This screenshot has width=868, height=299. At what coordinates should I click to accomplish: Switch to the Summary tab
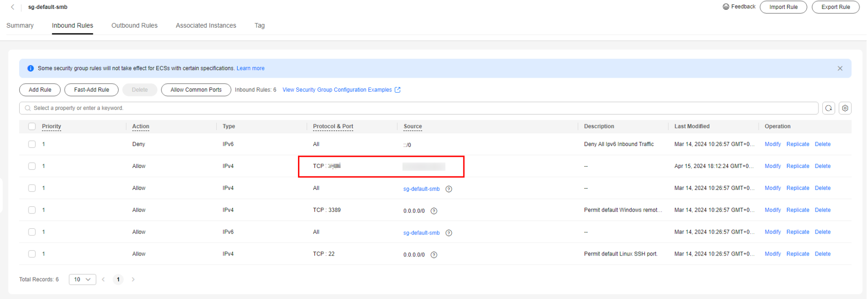coord(20,26)
